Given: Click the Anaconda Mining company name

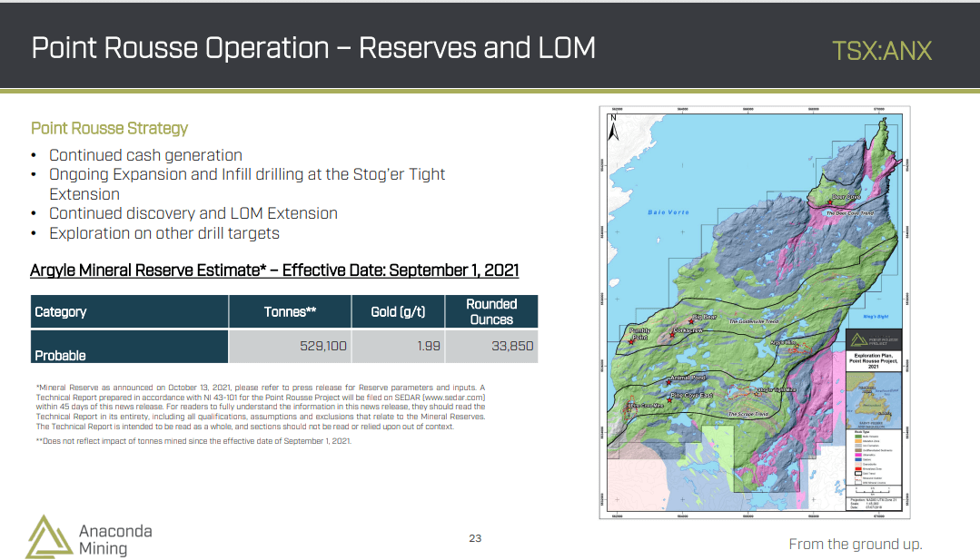Looking at the screenshot, I should pos(115,539).
